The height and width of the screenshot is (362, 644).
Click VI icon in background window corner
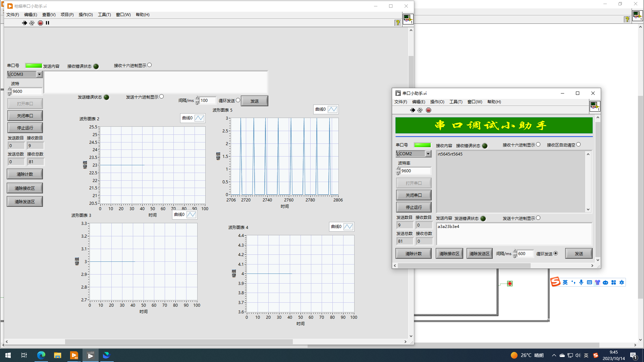pos(637,16)
